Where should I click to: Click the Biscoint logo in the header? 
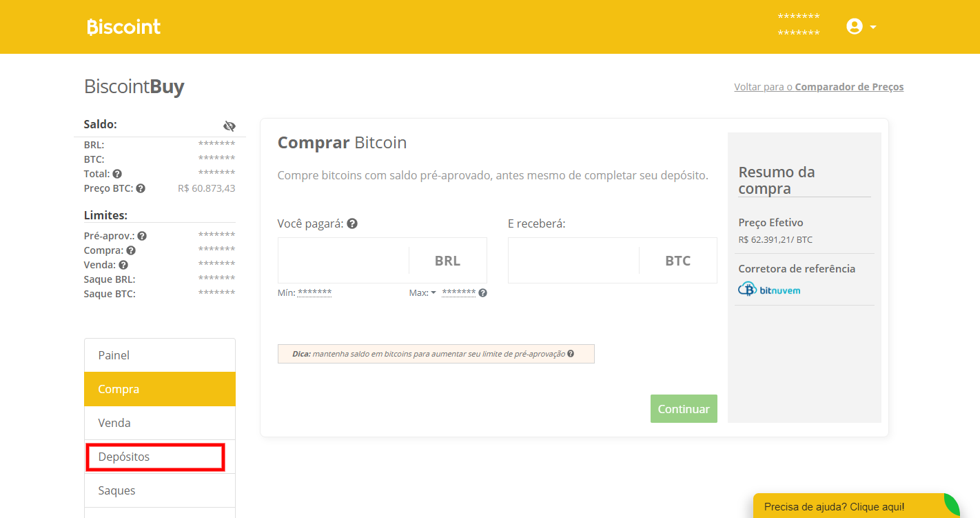(x=123, y=27)
